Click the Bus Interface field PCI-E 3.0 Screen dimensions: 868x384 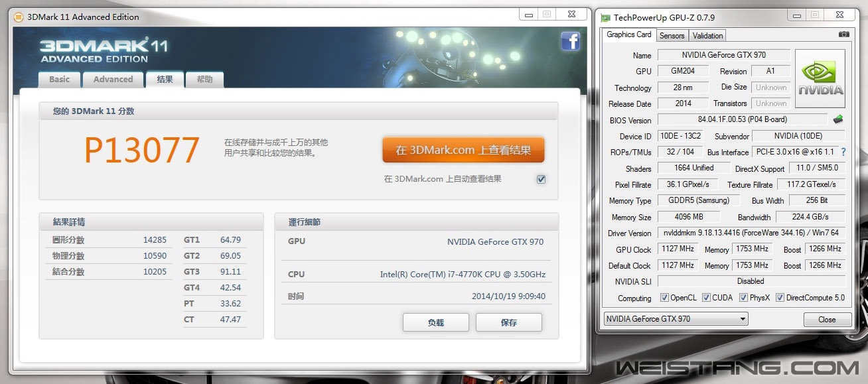coord(795,152)
